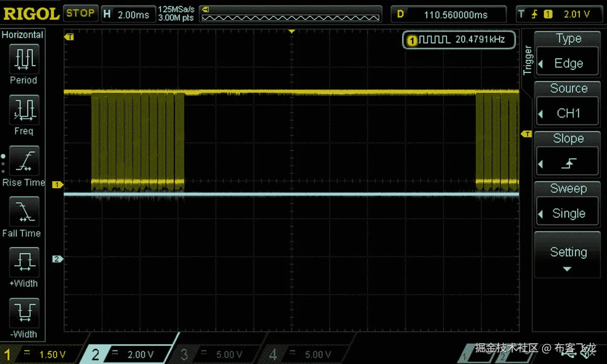Select the +Width measurement icon
Image resolution: width=607 pixels, height=364 pixels.
click(x=24, y=262)
